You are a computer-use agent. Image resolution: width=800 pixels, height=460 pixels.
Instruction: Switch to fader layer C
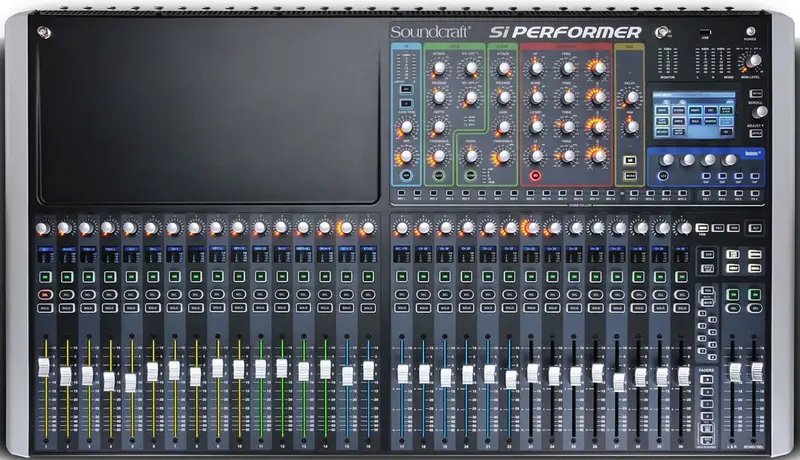click(x=707, y=404)
